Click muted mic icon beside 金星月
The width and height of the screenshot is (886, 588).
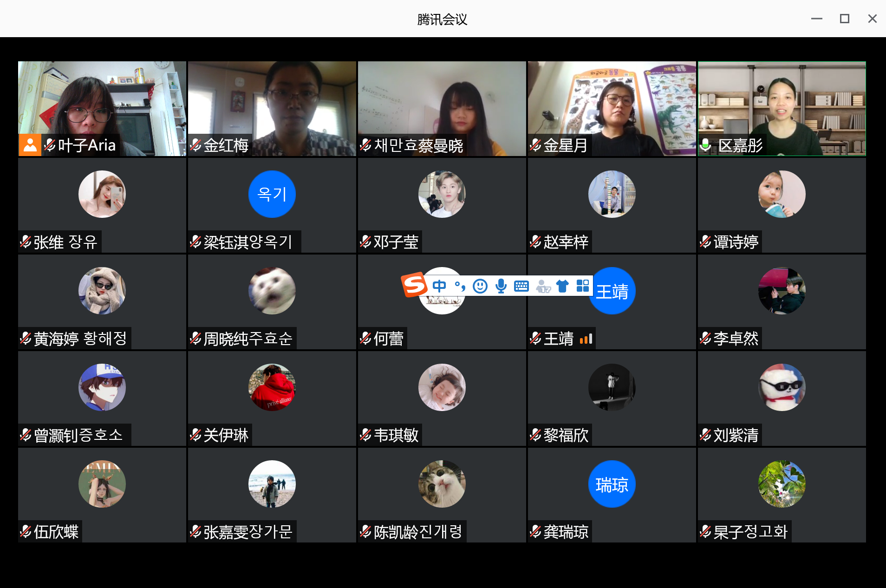535,145
